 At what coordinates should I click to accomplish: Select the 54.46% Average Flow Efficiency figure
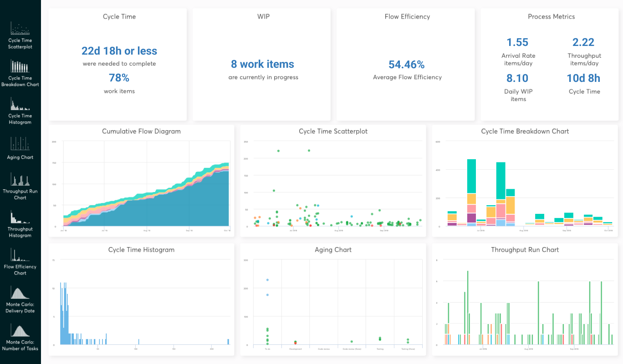407,64
